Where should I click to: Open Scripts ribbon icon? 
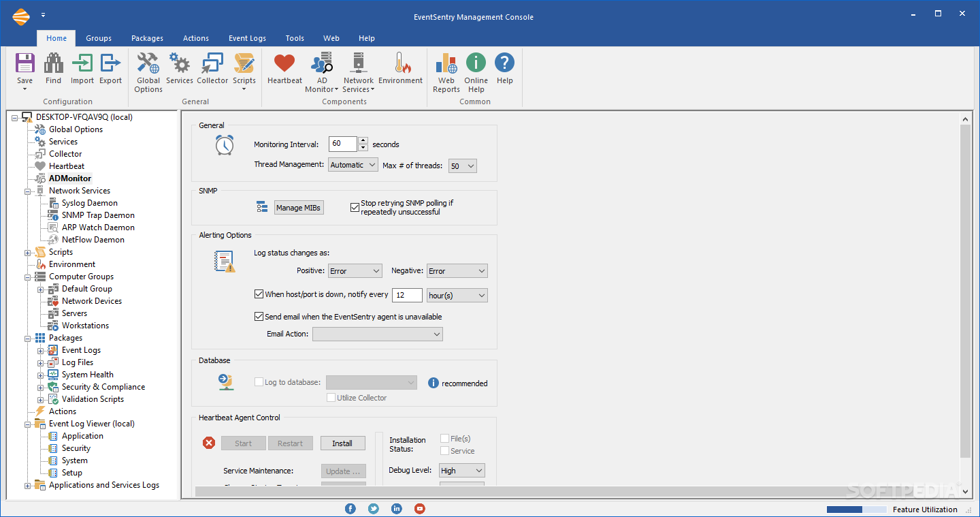point(244,63)
